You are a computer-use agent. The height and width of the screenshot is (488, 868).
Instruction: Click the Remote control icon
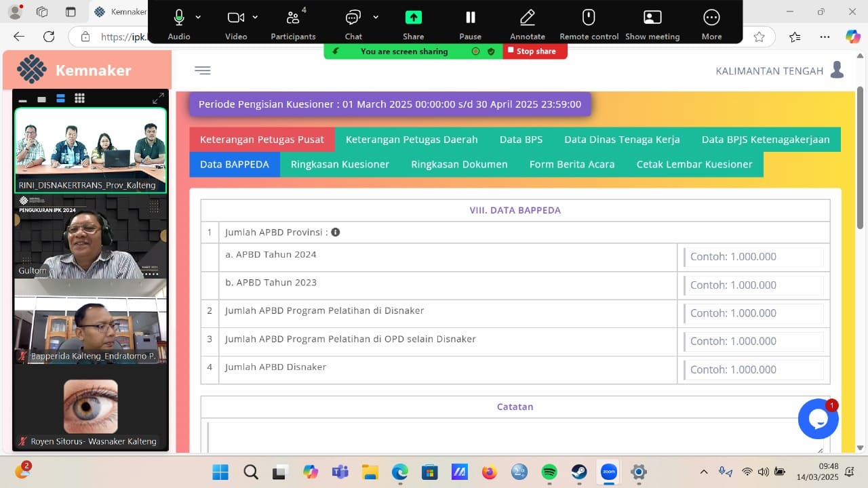pos(589,18)
